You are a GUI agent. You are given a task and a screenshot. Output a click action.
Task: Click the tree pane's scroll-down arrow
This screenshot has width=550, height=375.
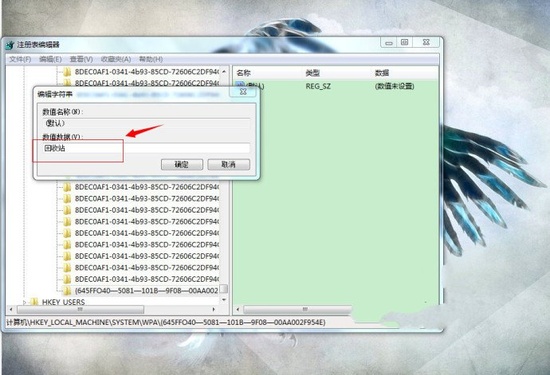(x=224, y=300)
